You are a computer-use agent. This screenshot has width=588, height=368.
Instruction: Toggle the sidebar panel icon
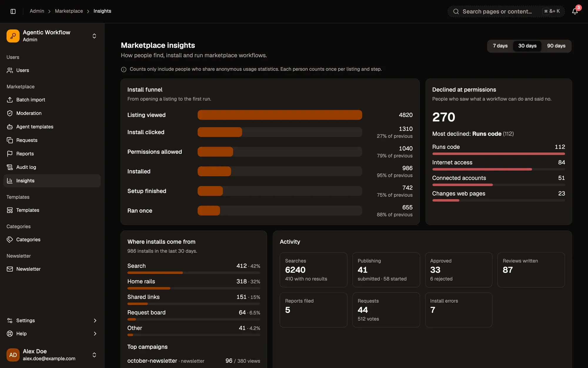click(13, 11)
